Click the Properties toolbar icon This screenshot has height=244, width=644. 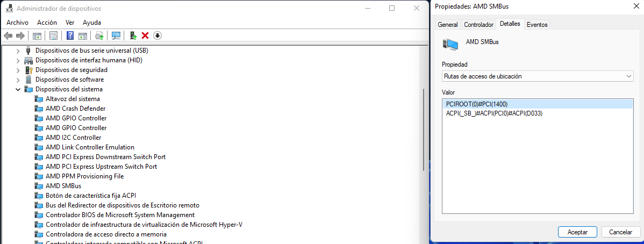coord(53,35)
